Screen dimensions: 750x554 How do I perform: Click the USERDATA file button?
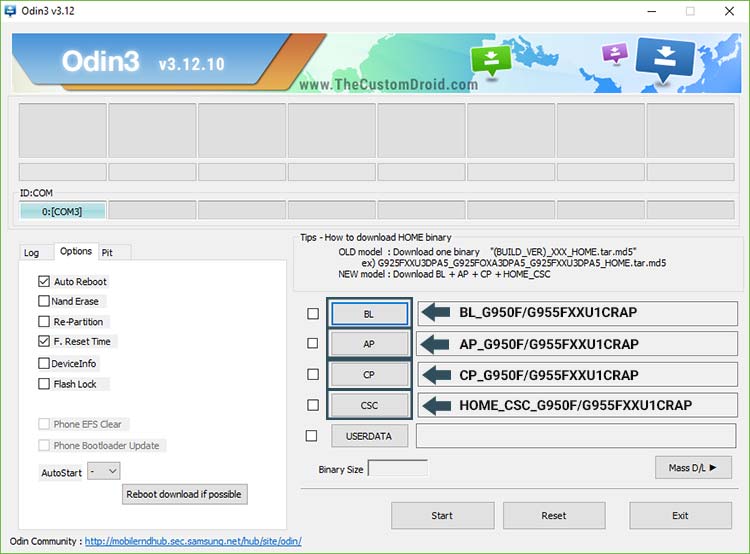click(x=369, y=436)
